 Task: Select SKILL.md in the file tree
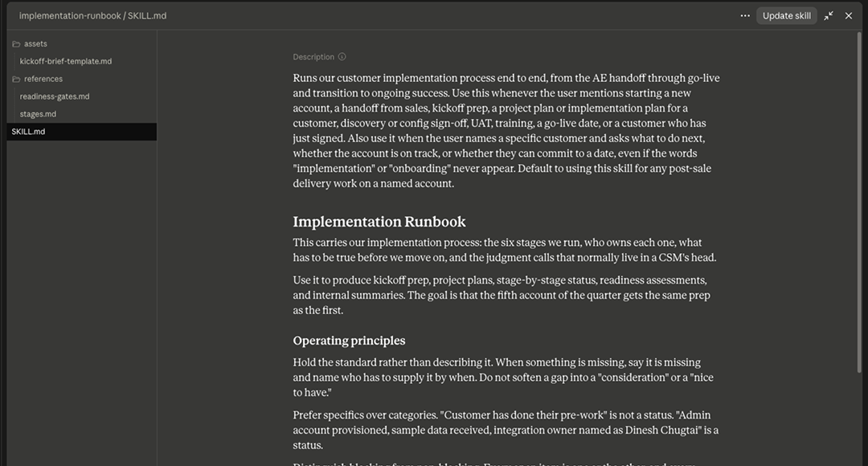click(x=82, y=132)
